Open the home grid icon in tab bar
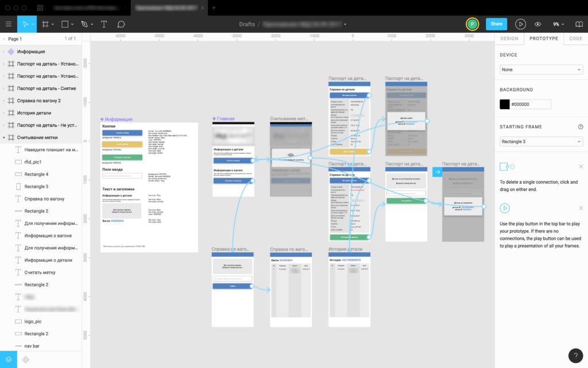 40,7
